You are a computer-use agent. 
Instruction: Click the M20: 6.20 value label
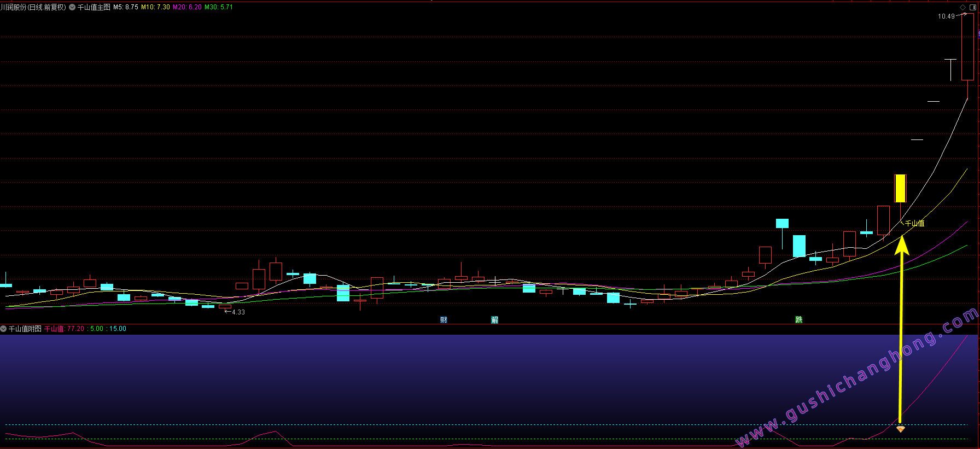pos(188,7)
